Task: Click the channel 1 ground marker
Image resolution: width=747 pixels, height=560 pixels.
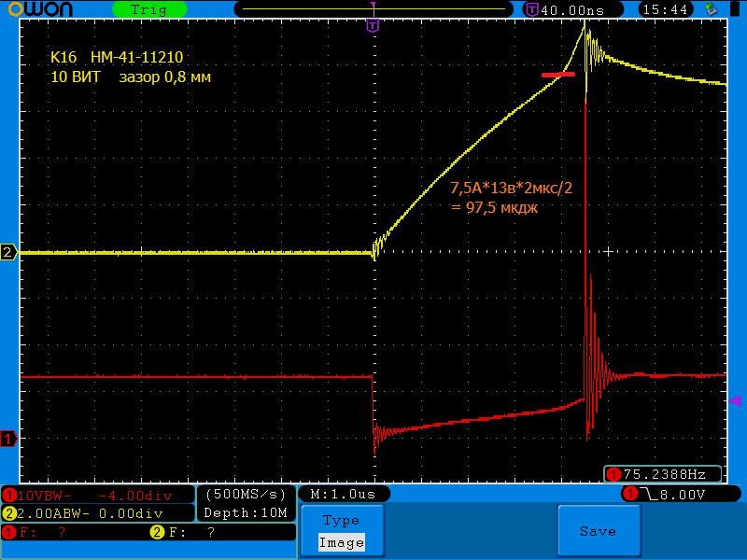Action: 8,439
